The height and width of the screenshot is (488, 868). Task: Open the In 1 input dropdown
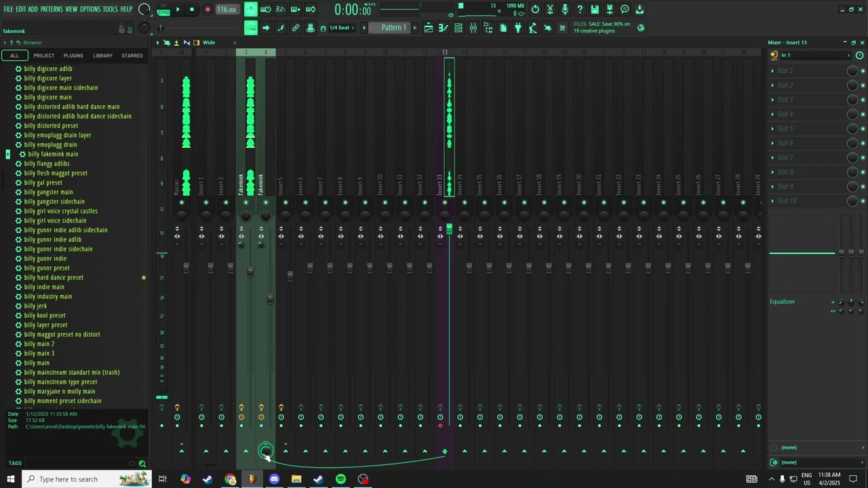click(816, 55)
